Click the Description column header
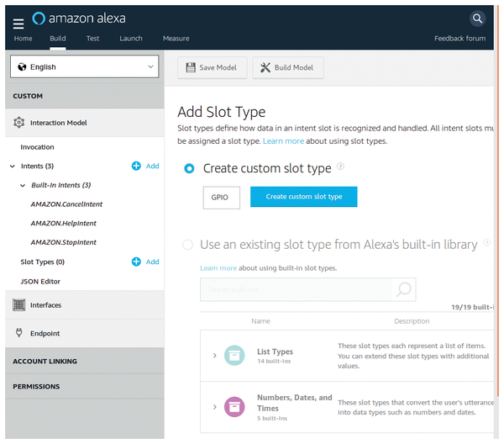Screen dimensions: 504x444 point(412,320)
